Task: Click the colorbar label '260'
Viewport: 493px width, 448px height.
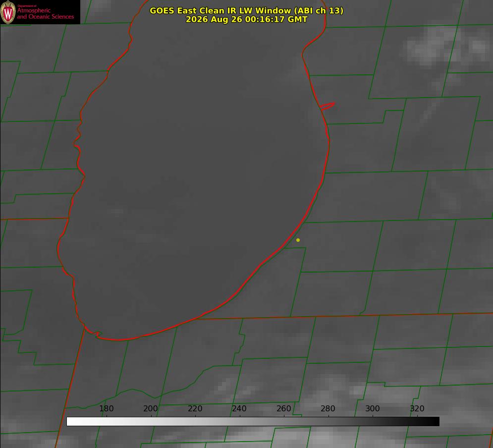Action: 283,408
